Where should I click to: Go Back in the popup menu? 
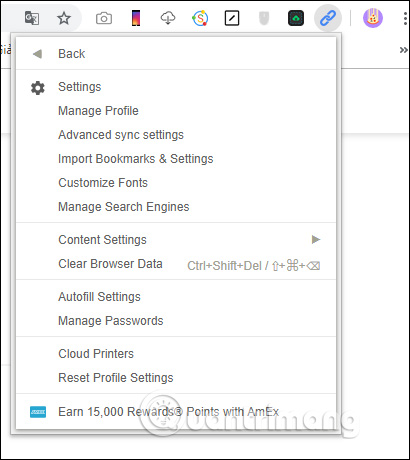coord(176,54)
